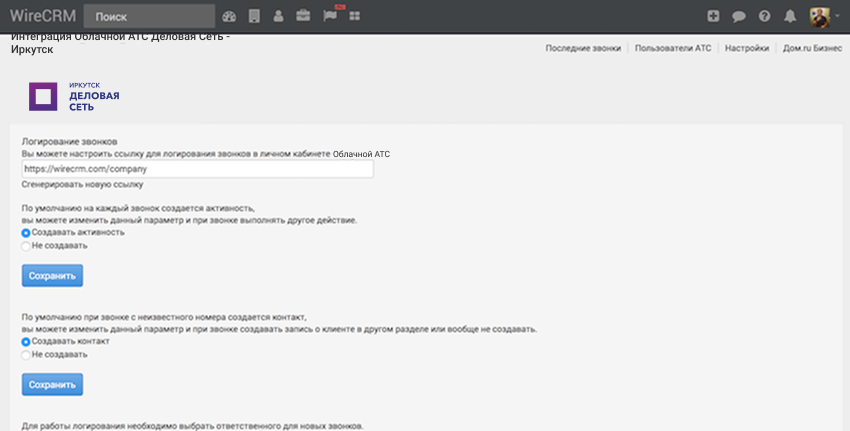Click the call logging URL input field
The image size is (850, 431).
click(197, 169)
